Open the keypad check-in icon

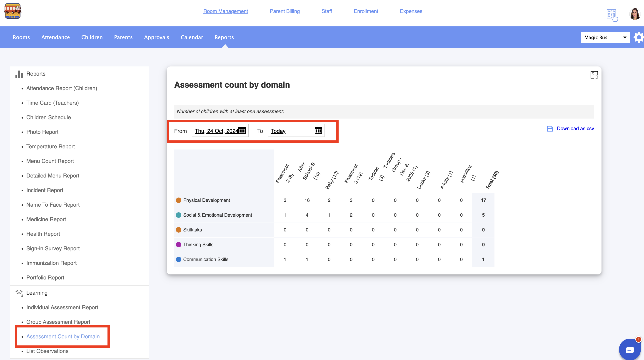click(612, 15)
